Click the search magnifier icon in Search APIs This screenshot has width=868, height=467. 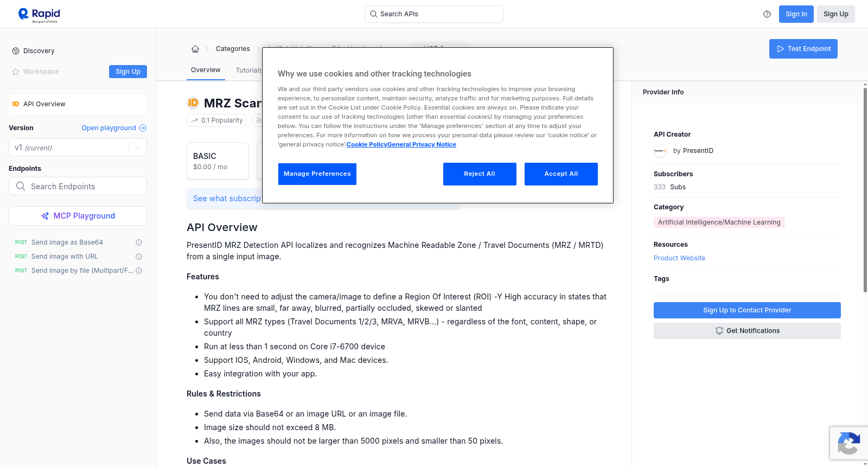tap(373, 14)
